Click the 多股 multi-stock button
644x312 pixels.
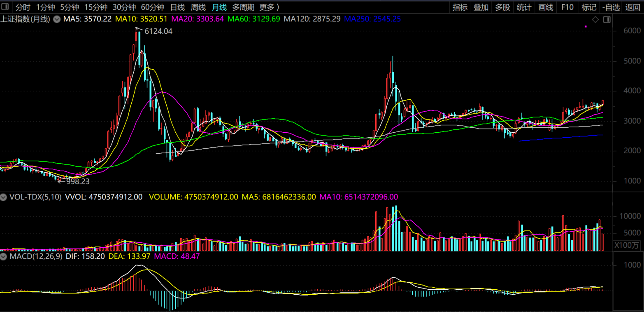502,7
